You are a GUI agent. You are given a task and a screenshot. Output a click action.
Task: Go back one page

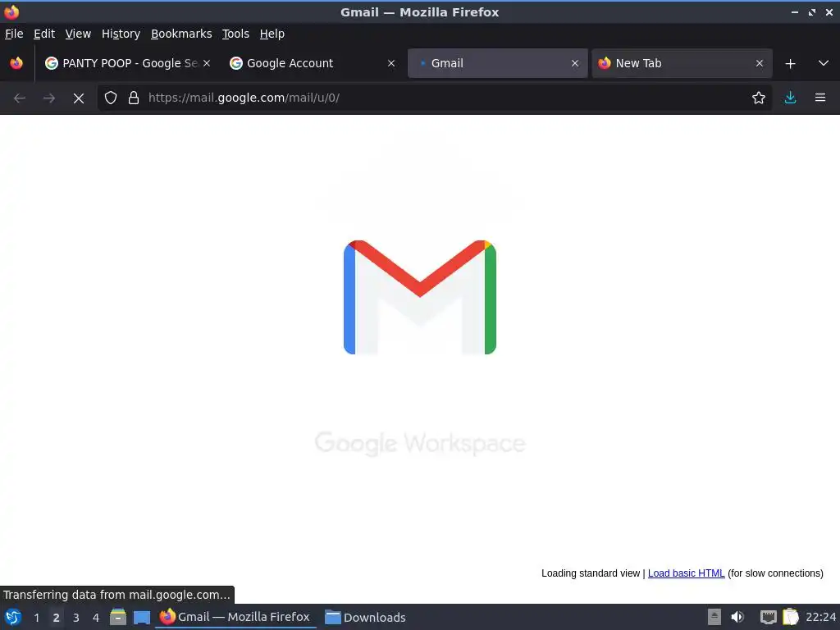pos(20,98)
